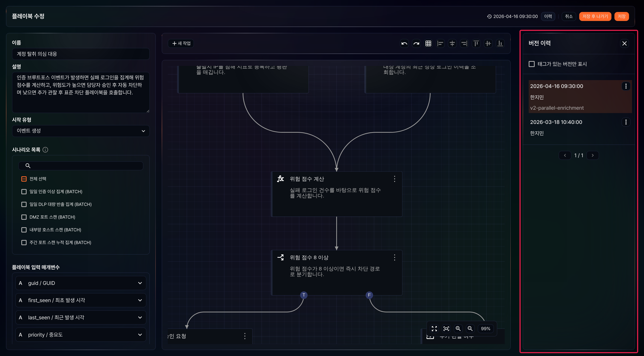This screenshot has width=644, height=356.
Task: Check 주간 포트 스캔 누적 집계 (BATCH)
Action: [24, 243]
